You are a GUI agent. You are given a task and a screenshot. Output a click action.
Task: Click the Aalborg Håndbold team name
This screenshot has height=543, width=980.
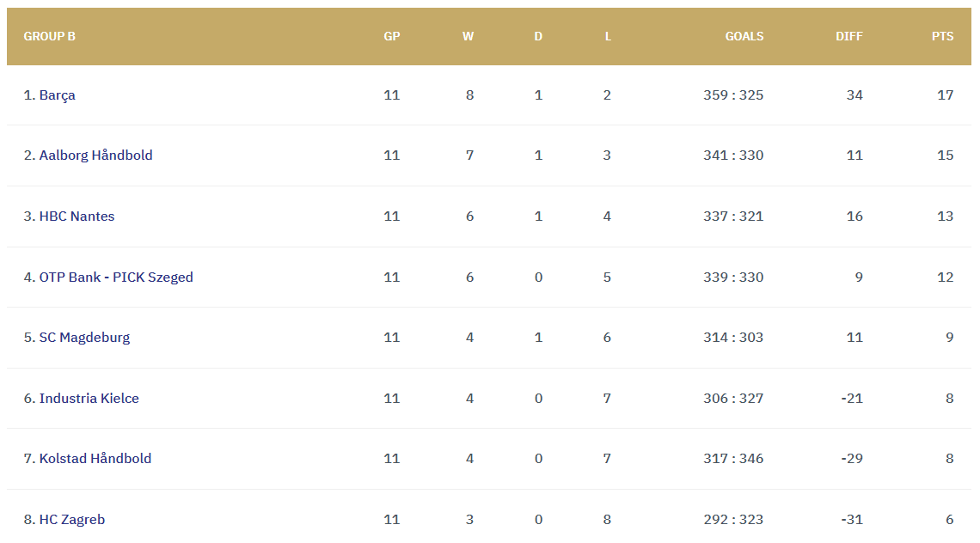pos(95,156)
